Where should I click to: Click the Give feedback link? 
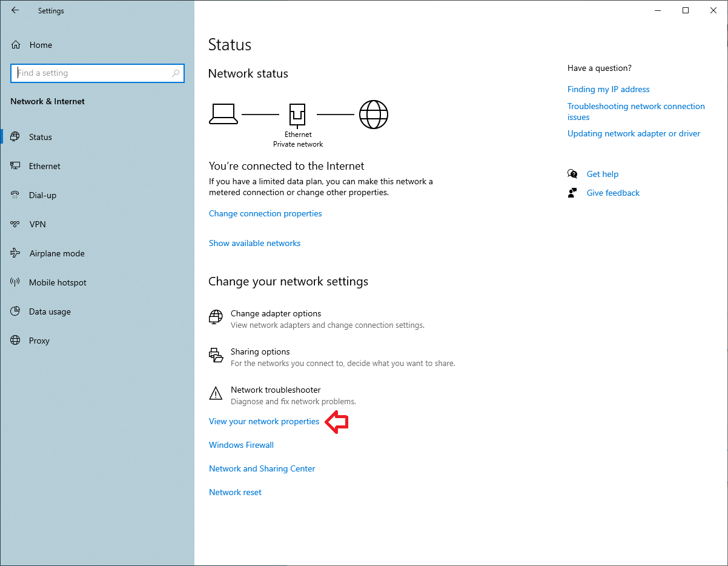pos(613,193)
